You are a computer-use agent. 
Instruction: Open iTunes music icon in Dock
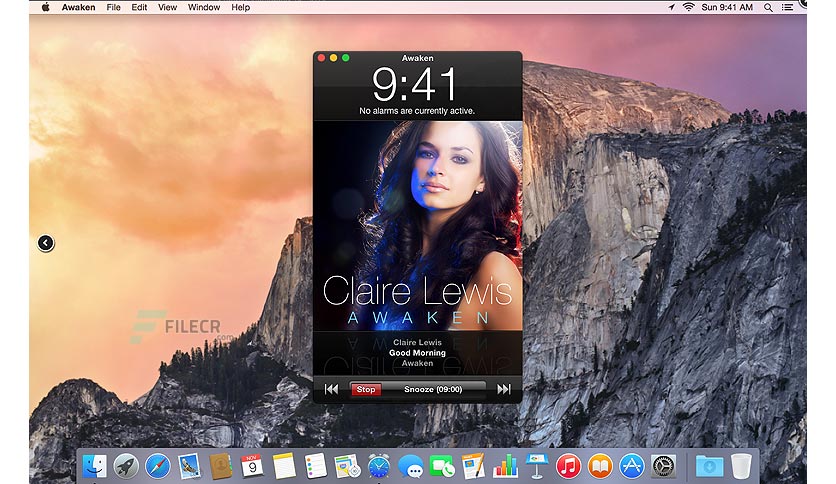(568, 466)
